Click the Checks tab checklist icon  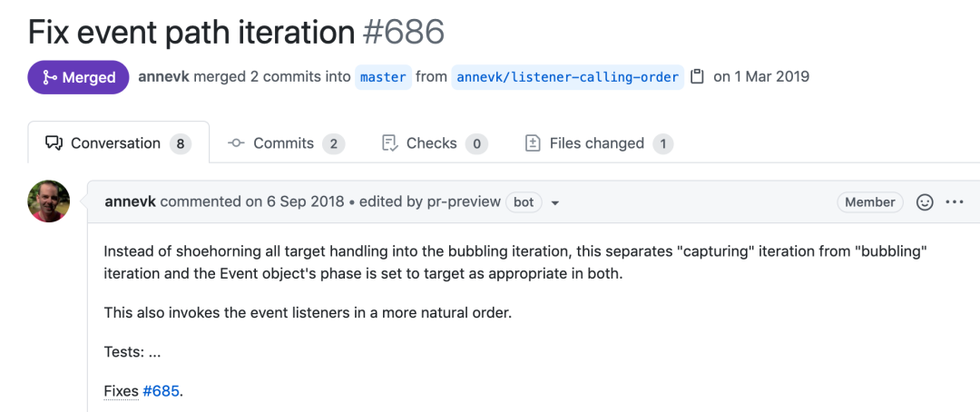click(x=389, y=143)
